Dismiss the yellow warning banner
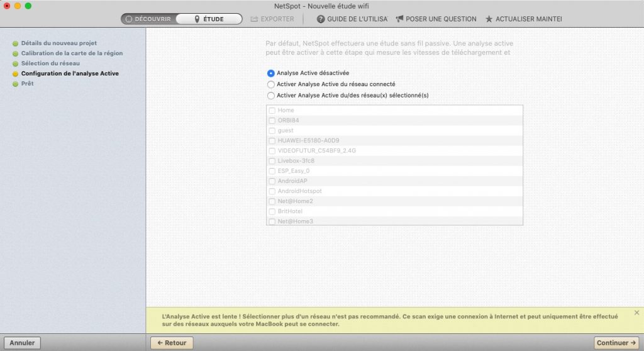 [x=636, y=313]
